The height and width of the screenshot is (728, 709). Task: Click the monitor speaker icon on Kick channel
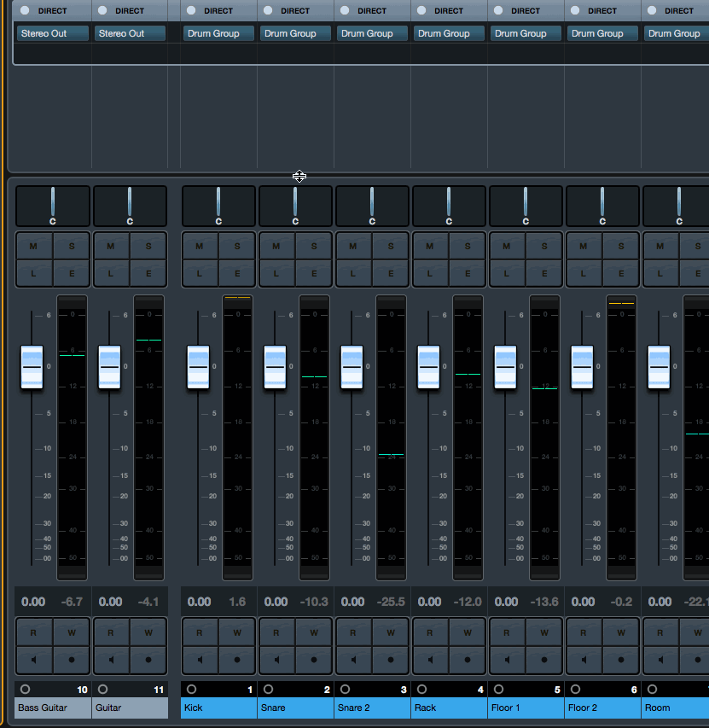[200, 660]
